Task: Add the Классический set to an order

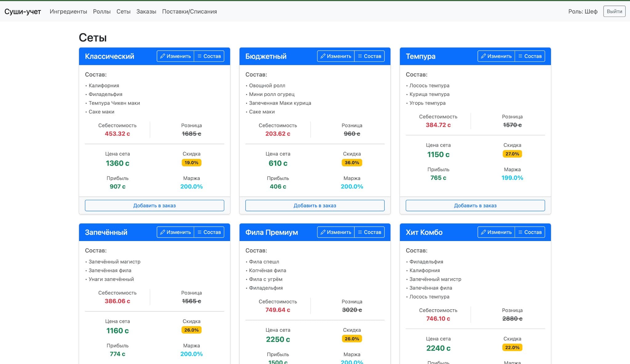Action: pos(154,205)
